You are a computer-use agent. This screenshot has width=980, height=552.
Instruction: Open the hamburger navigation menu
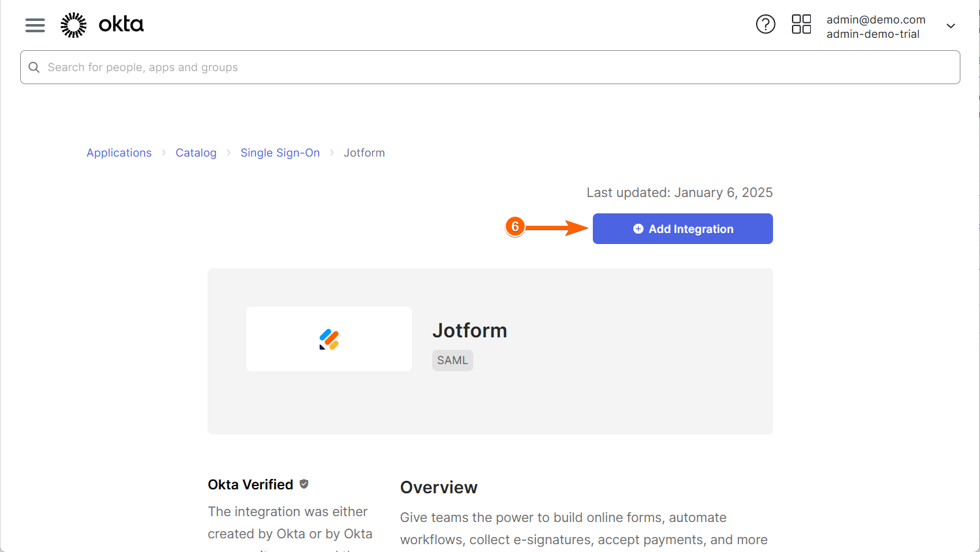pos(35,25)
